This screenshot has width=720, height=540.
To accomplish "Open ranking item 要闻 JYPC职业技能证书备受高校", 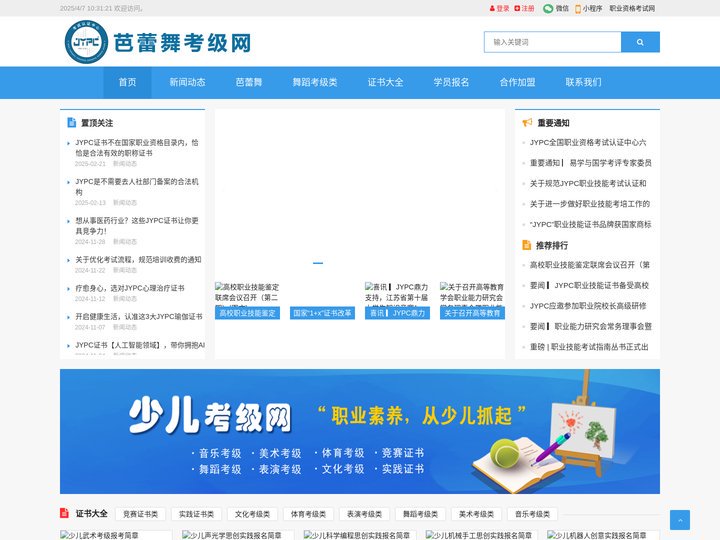I will (x=589, y=285).
